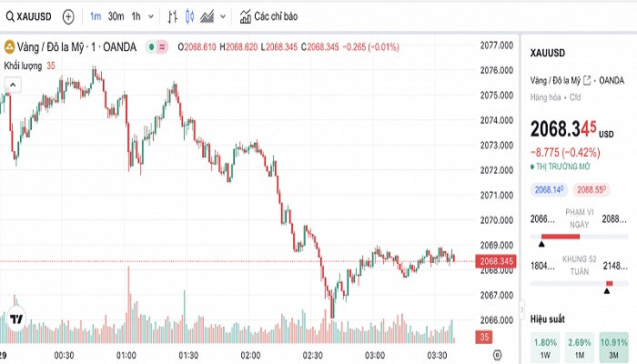Toggle the green market status dot
Image resolution: width=637 pixels, height=364 pixels.
[150, 46]
